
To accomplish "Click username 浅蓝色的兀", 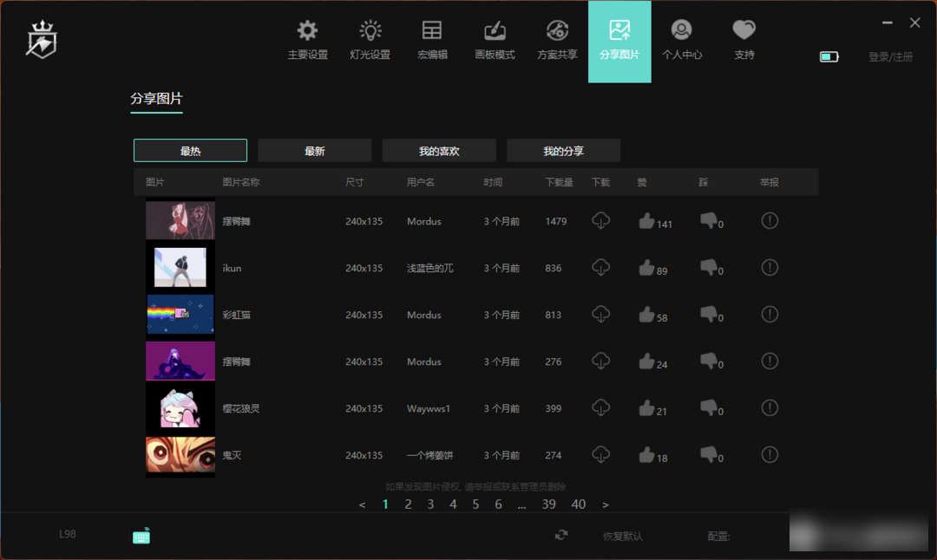I will tap(429, 268).
